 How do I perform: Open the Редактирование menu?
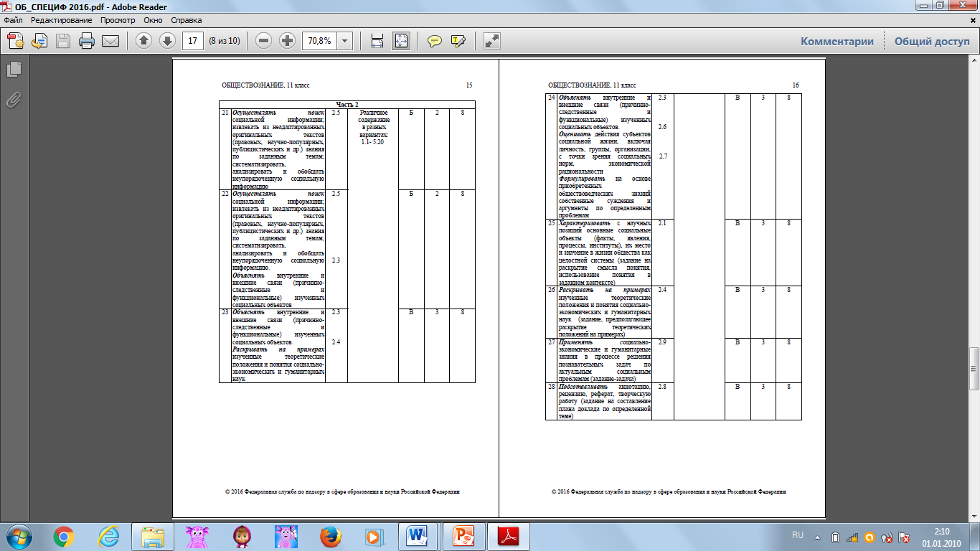tap(62, 20)
